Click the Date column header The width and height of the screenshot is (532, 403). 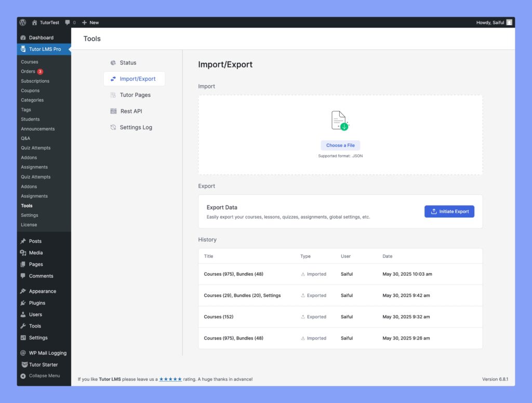click(x=387, y=256)
